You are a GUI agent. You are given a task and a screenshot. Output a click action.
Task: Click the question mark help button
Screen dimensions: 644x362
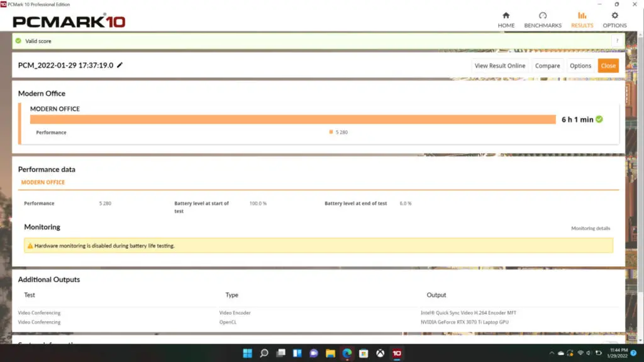tap(617, 41)
